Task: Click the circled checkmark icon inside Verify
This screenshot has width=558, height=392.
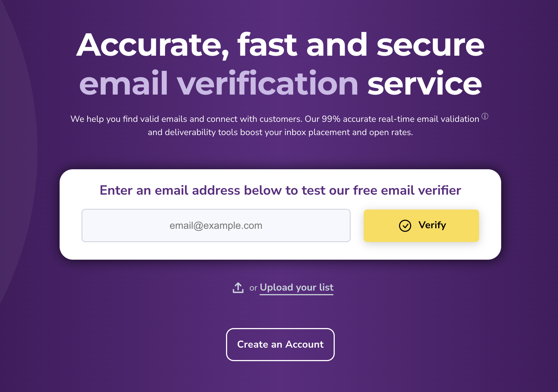Action: click(x=405, y=226)
